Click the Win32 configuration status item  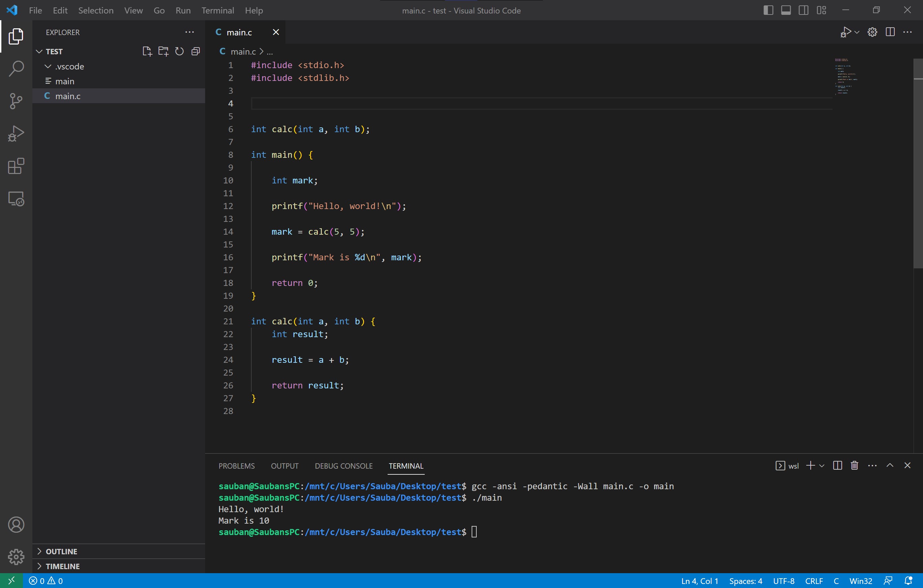pyautogui.click(x=861, y=581)
